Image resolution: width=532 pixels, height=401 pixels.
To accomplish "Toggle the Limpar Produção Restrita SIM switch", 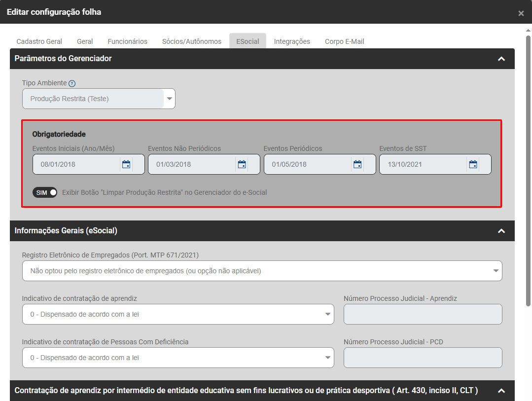I will pyautogui.click(x=45, y=192).
